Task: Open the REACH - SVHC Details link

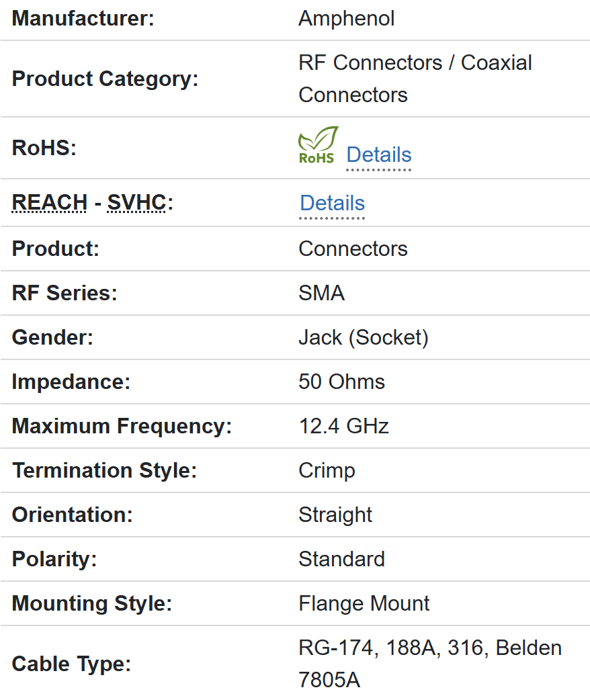Action: pos(332,204)
